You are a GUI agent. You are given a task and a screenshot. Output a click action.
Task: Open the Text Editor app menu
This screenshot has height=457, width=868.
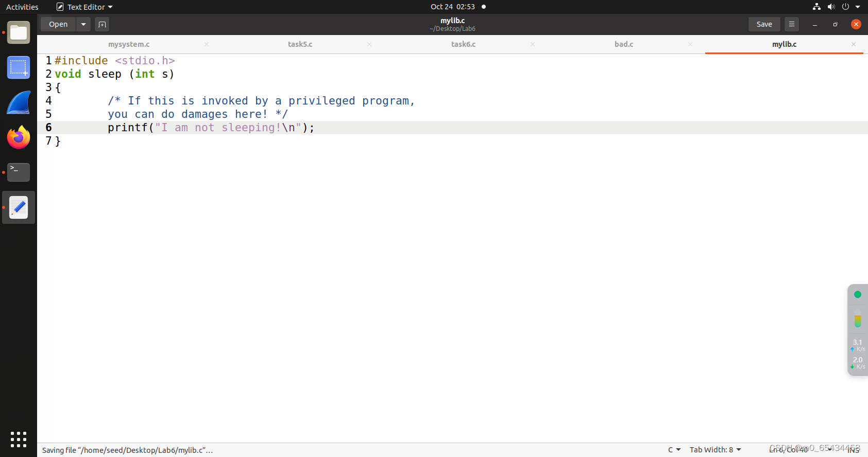click(x=84, y=7)
